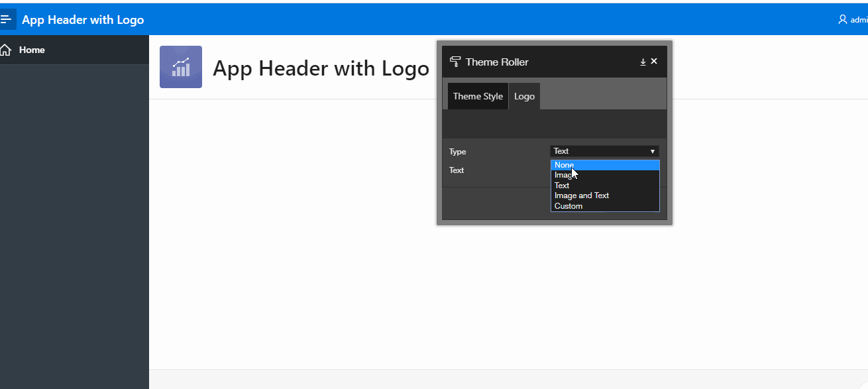
Task: Click App Header with Logo header link
Action: 83,19
